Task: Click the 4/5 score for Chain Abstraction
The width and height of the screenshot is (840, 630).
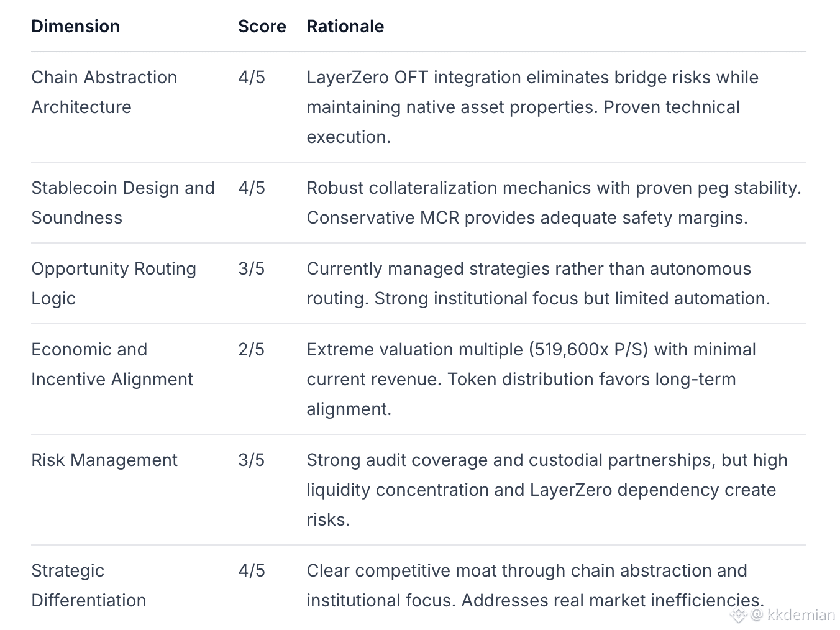Action: (x=251, y=77)
